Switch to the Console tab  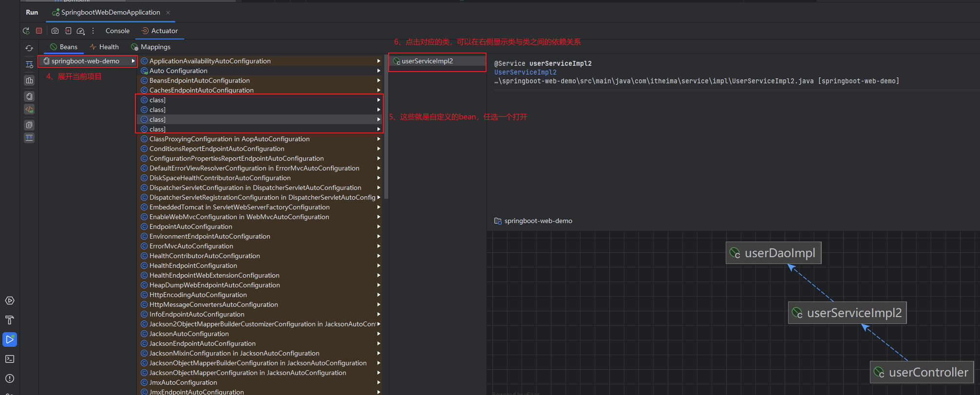click(117, 31)
